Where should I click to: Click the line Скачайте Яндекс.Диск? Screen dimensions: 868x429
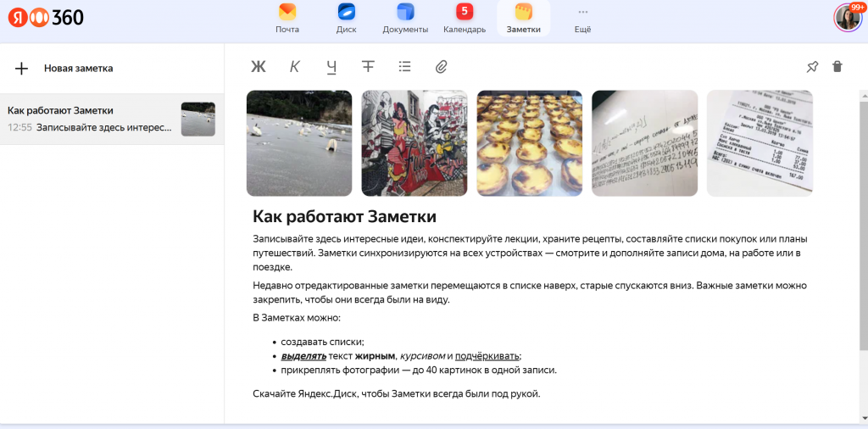pyautogui.click(x=396, y=394)
